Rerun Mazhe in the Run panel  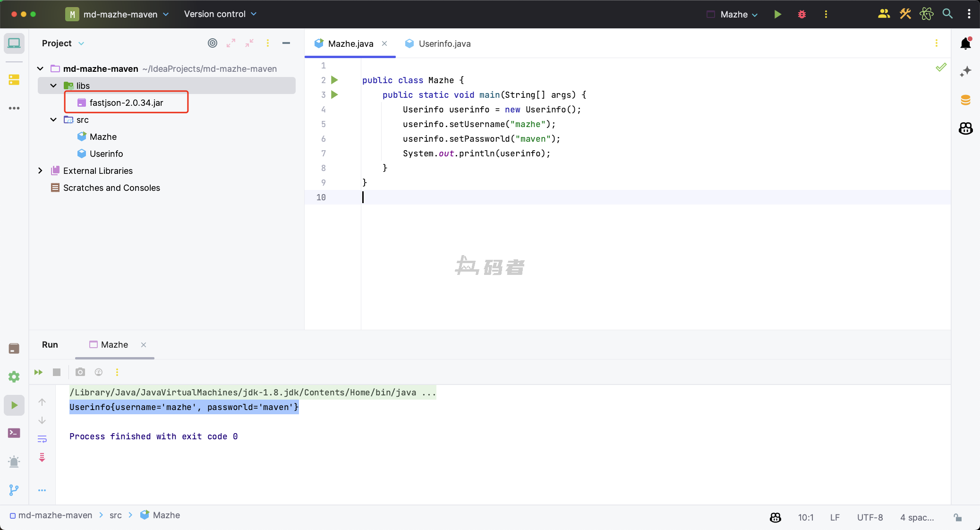[38, 372]
